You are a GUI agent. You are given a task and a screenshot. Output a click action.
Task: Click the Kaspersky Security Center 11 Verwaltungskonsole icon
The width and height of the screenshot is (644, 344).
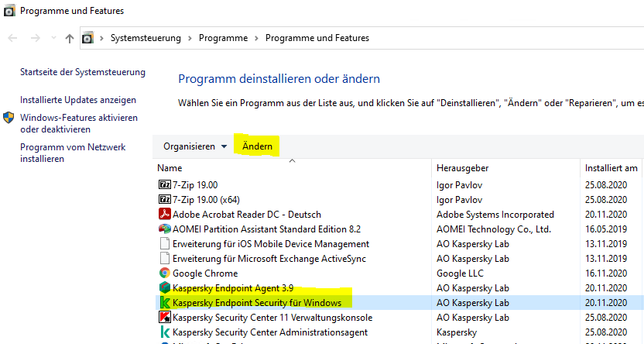click(165, 318)
